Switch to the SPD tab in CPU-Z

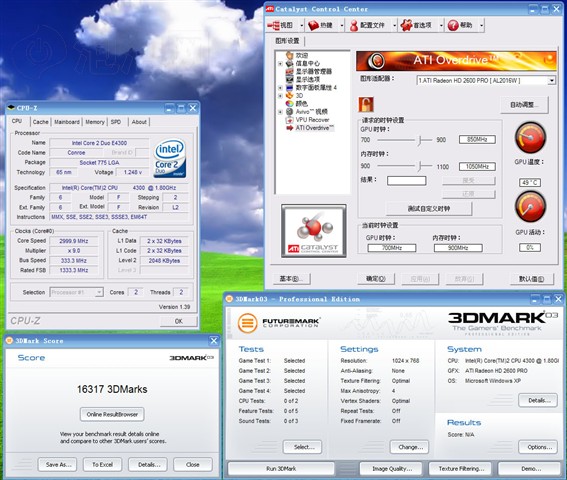pos(116,122)
